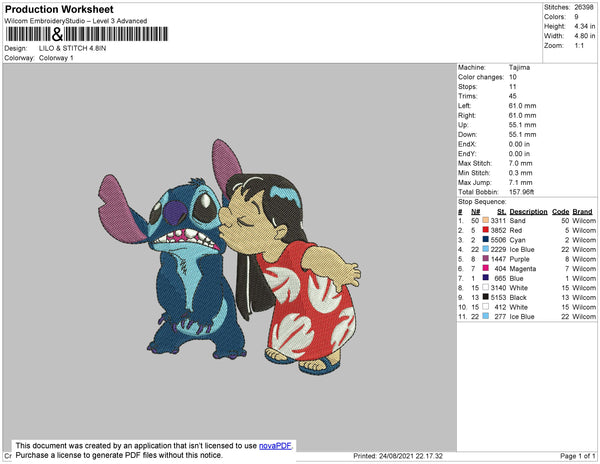Click the 'Left:' value '61.0 mm'
The image size is (600, 464).
(x=522, y=106)
